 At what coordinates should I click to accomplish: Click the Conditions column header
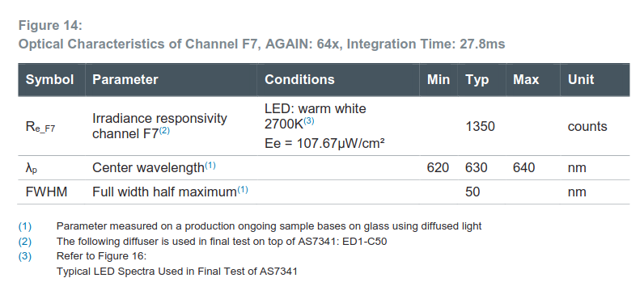[x=299, y=79]
